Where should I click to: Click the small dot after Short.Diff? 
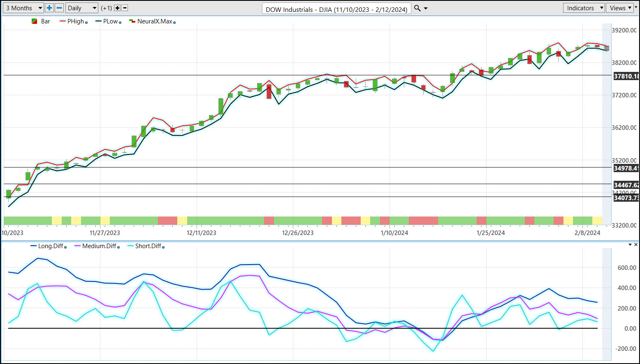163,247
